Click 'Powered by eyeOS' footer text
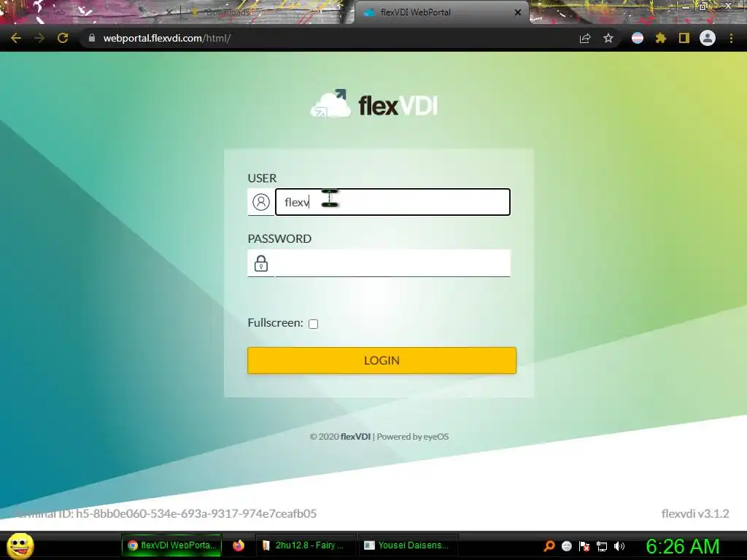747x560 pixels. pos(413,437)
